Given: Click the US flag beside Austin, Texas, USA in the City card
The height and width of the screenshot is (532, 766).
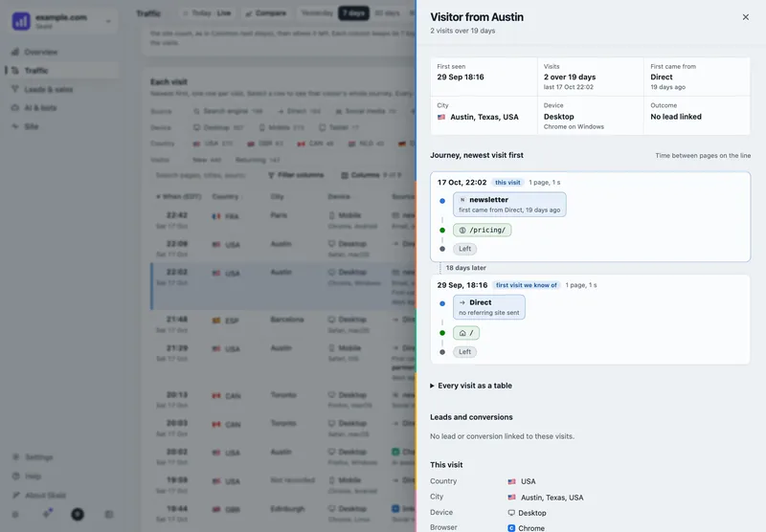Looking at the screenshot, I should [441, 117].
